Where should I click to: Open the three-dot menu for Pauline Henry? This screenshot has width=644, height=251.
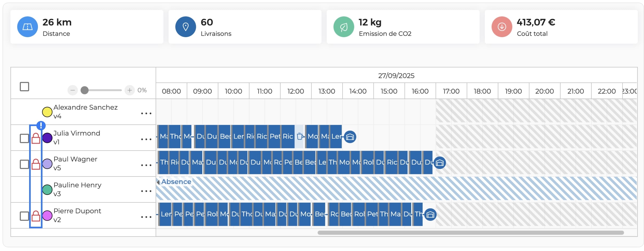click(x=146, y=191)
